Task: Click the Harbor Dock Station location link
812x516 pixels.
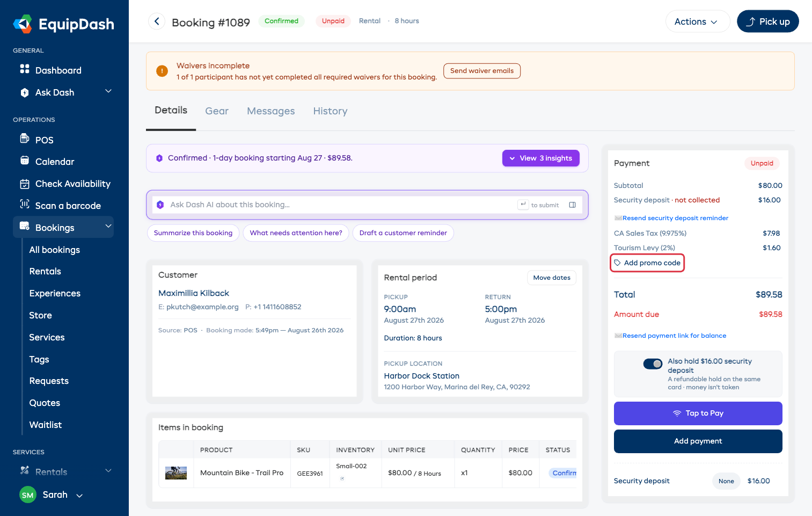Action: coord(422,376)
